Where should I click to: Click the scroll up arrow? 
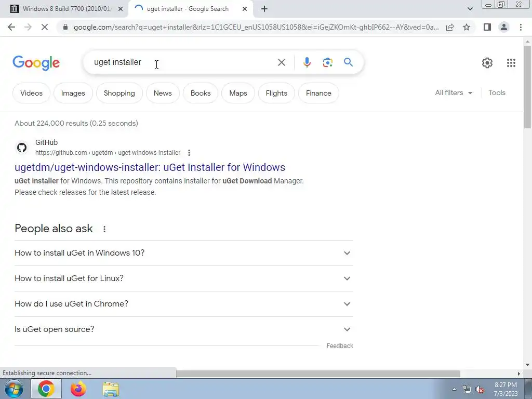pos(527,42)
